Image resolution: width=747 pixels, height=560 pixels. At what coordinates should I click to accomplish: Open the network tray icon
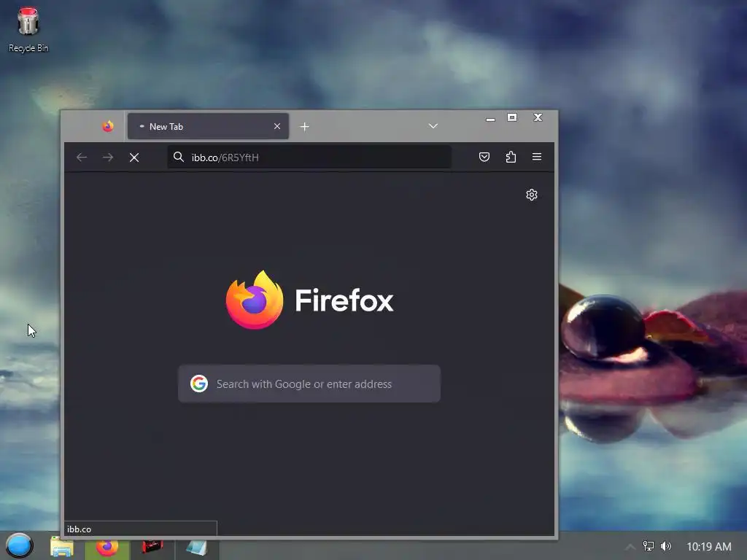coord(649,546)
